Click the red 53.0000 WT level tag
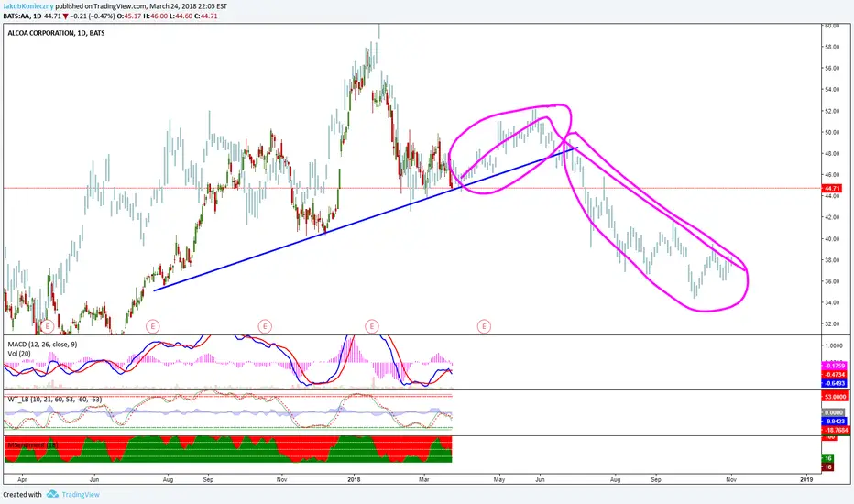This screenshot has width=854, height=504. tap(835, 397)
